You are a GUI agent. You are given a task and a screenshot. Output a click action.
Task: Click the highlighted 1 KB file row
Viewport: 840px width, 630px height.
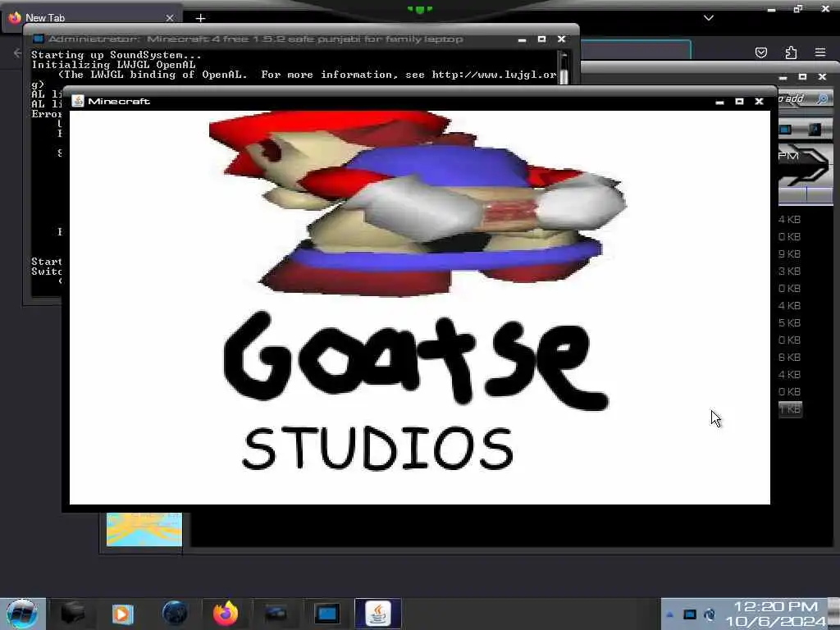(x=790, y=410)
